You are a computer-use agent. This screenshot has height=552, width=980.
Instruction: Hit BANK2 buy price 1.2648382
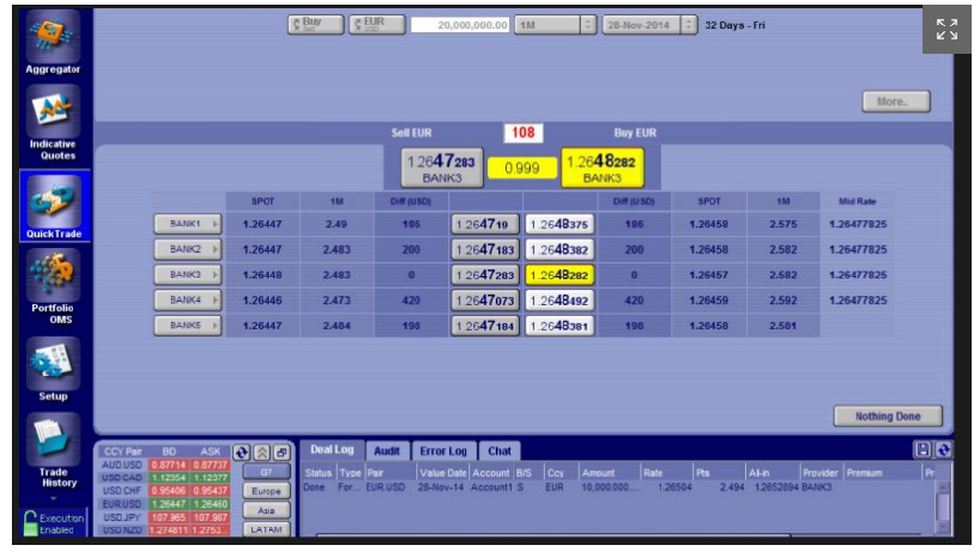pos(560,250)
